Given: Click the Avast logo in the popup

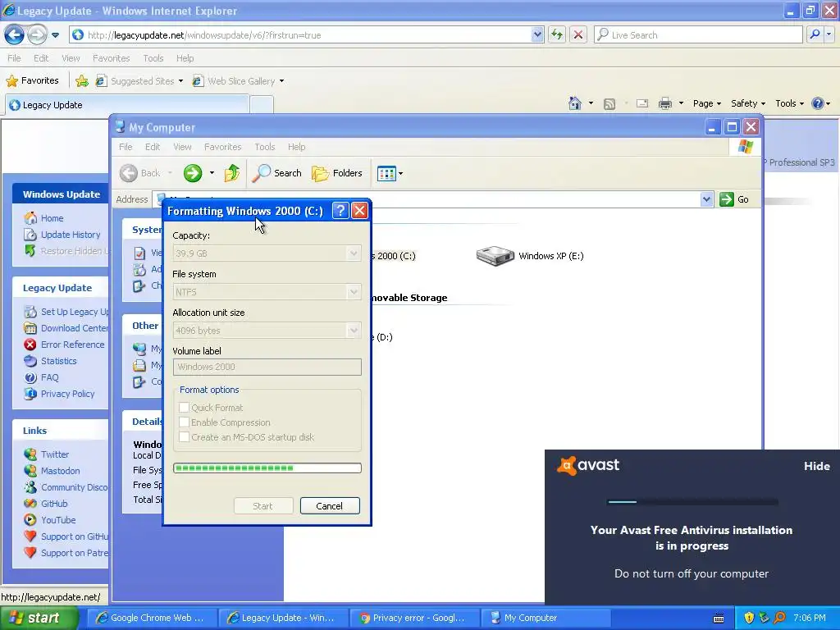Looking at the screenshot, I should click(588, 465).
